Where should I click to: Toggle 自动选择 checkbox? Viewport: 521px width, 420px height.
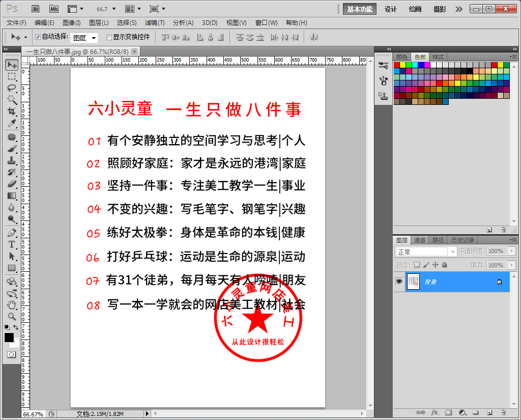[38, 37]
